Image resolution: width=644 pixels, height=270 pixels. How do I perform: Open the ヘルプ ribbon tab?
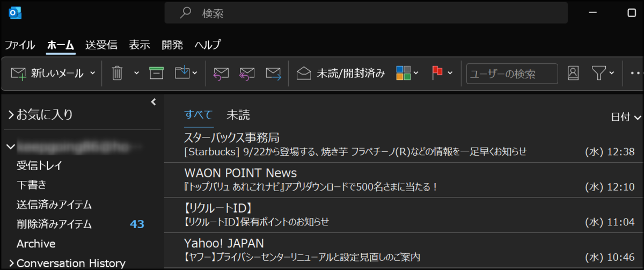pyautogui.click(x=208, y=45)
